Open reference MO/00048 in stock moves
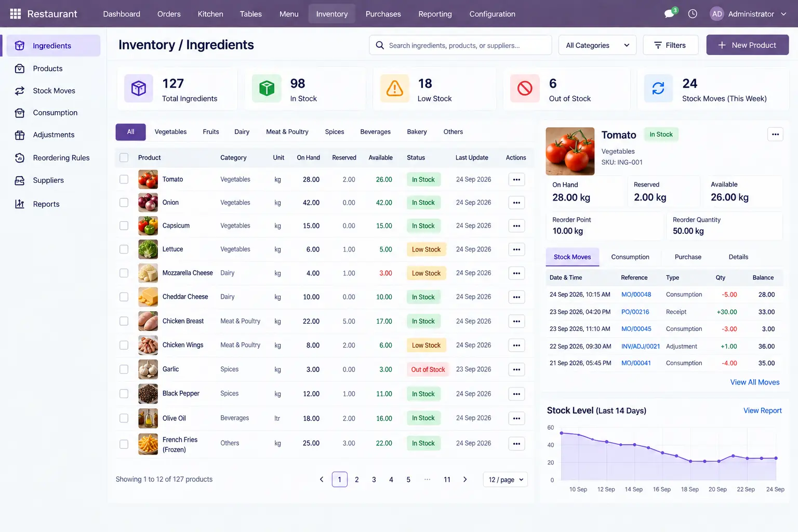 pos(636,295)
